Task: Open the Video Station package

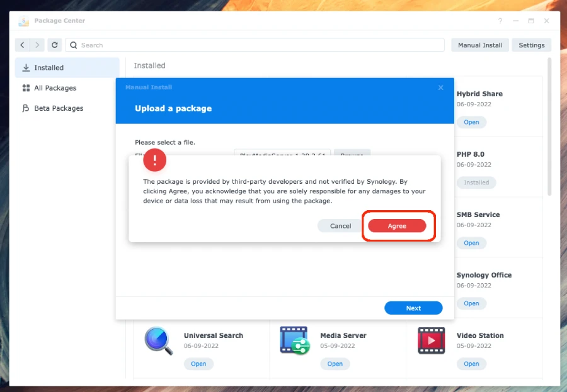Action: tap(471, 364)
